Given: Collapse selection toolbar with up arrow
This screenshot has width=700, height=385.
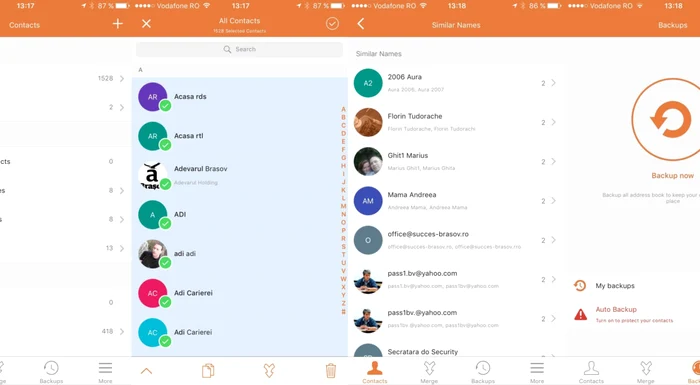Looking at the screenshot, I should pos(146,371).
